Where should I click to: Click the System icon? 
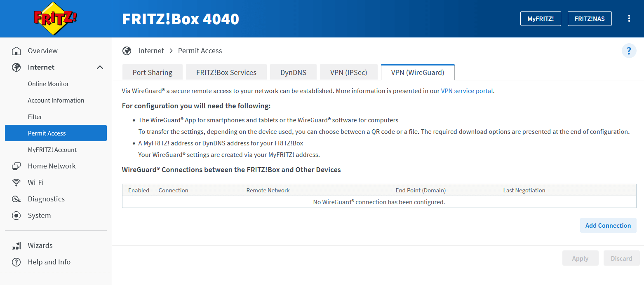[x=16, y=215]
